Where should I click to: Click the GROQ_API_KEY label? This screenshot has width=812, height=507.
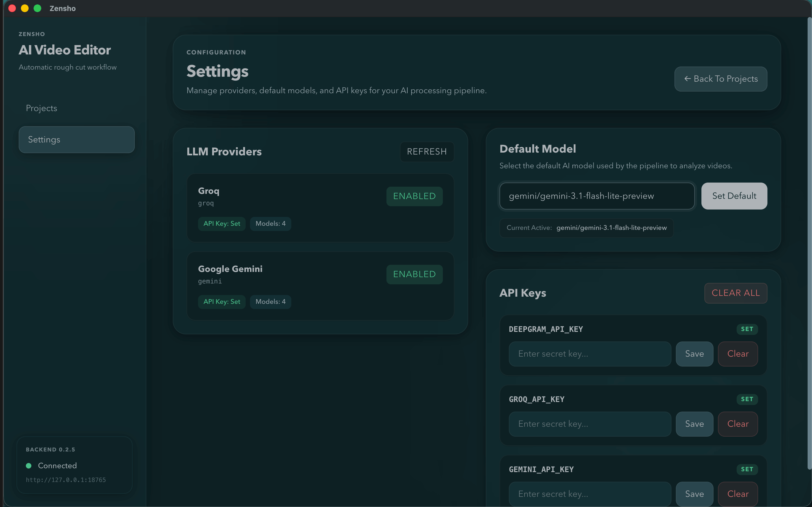click(537, 399)
